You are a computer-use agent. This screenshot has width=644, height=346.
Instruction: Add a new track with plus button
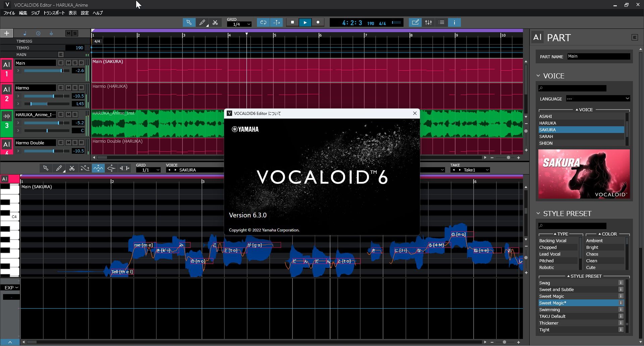click(7, 33)
